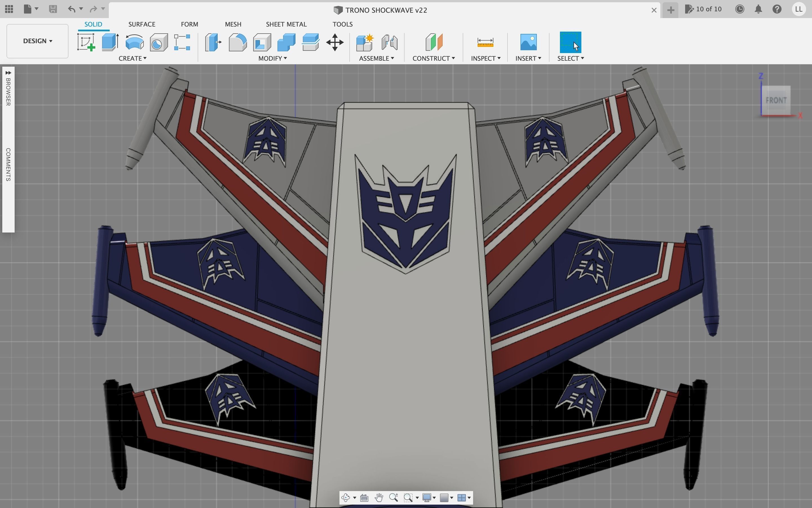
Task: Open the job status clock icon
Action: 740,9
